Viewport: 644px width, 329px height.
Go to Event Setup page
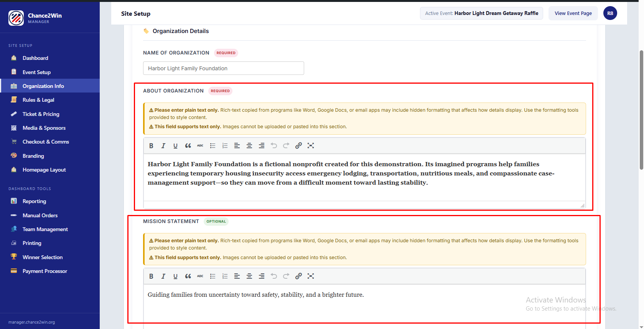tap(50, 72)
